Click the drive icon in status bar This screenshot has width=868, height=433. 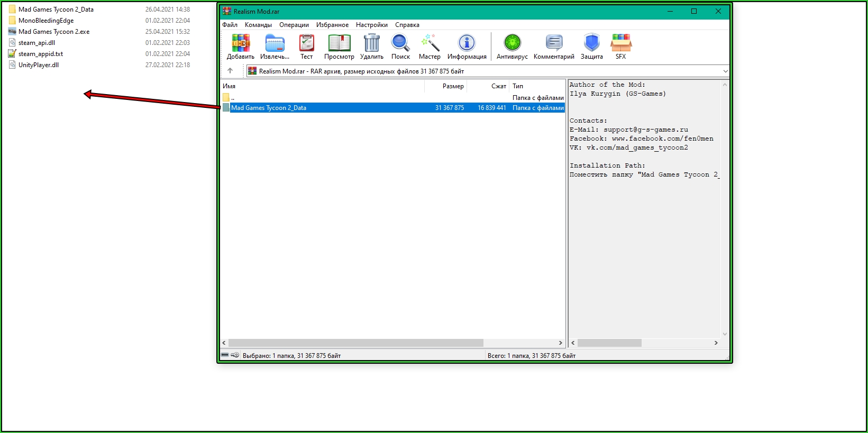coord(225,355)
